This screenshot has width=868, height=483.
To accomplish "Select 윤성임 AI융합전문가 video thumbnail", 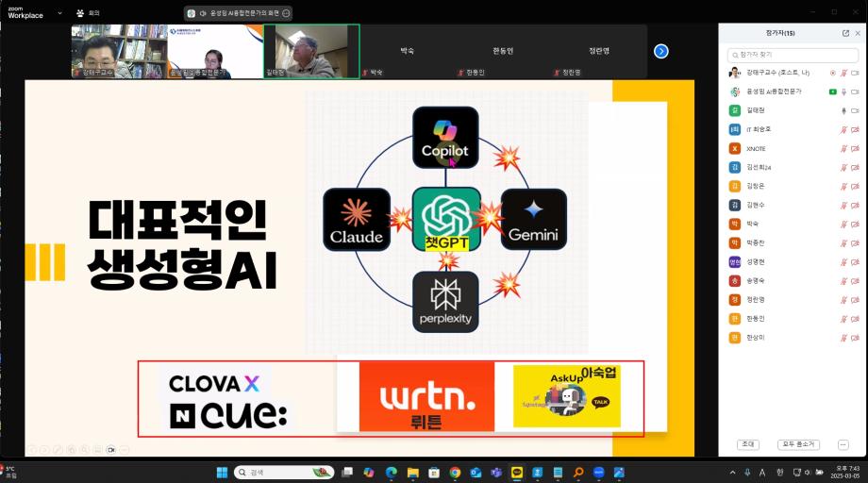I will point(215,51).
